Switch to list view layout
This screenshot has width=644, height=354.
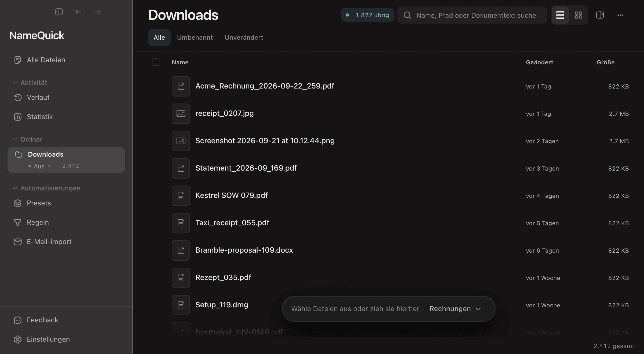(560, 15)
